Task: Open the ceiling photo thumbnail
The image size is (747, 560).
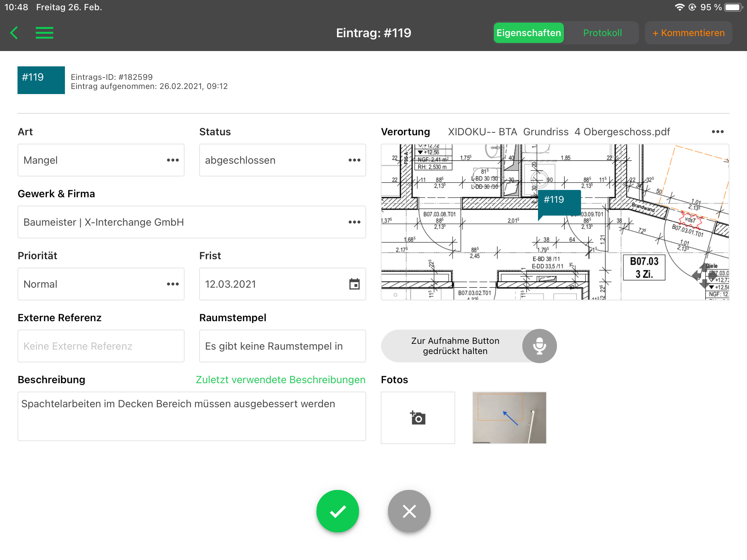Action: 509,418
